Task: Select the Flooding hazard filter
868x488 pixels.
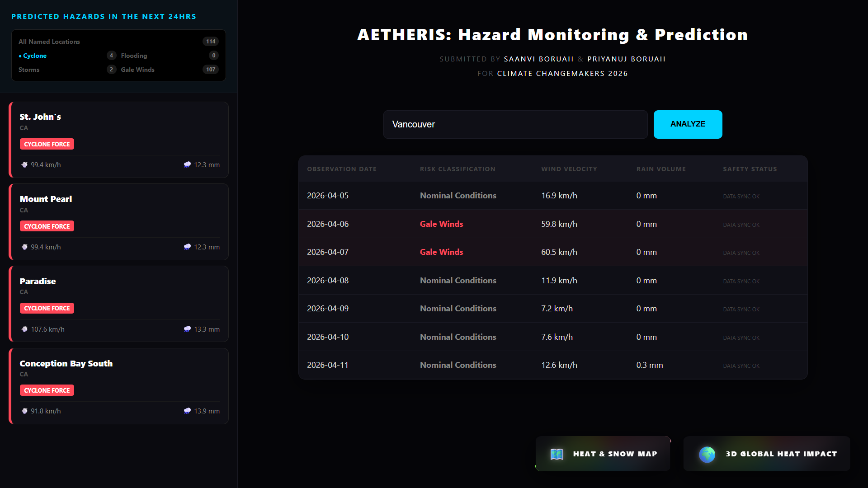Action: pos(134,56)
